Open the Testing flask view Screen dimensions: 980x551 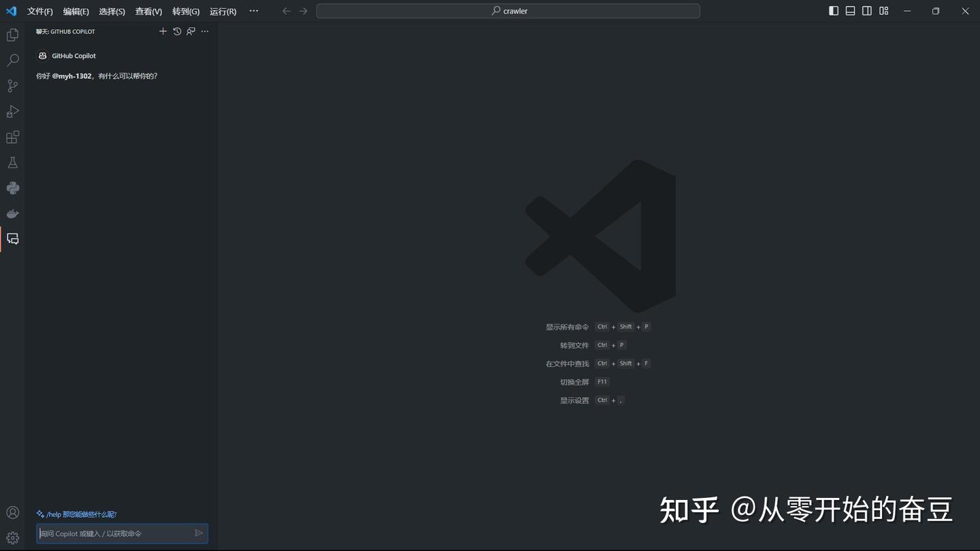pos(12,162)
